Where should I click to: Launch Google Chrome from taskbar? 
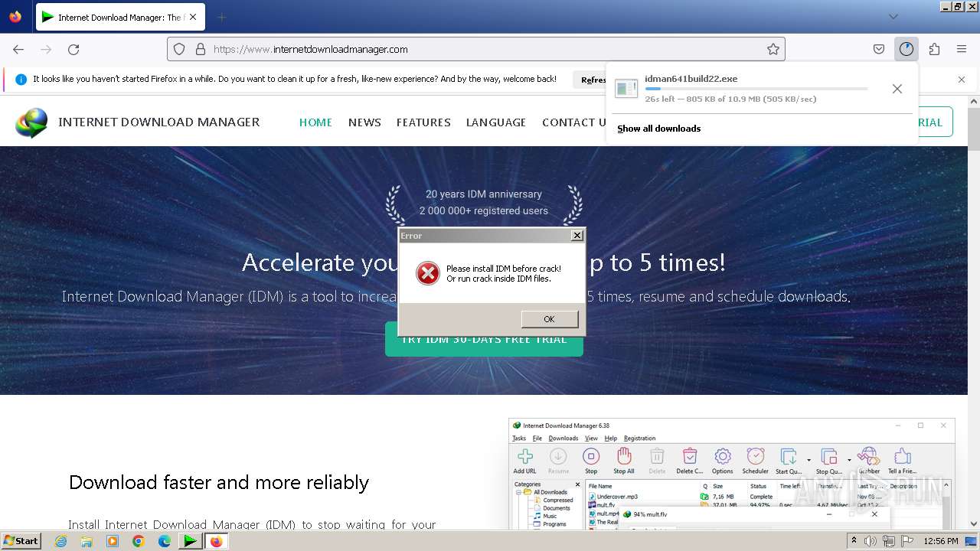139,541
